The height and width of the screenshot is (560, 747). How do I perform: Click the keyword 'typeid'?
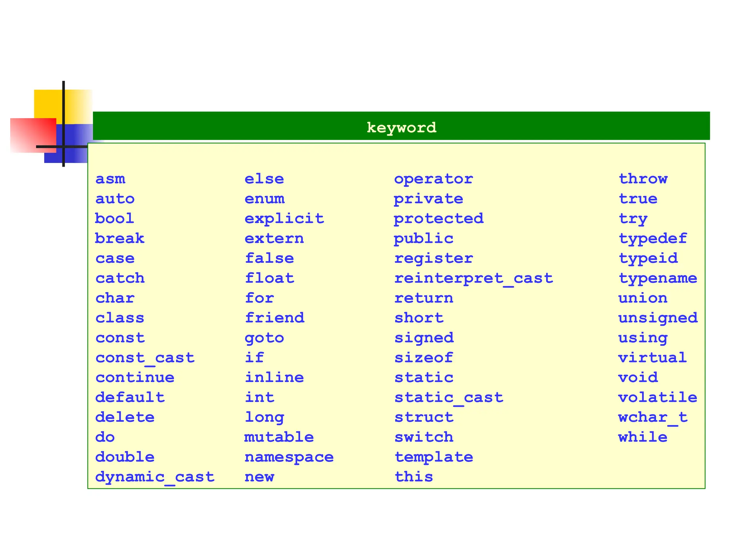648,258
